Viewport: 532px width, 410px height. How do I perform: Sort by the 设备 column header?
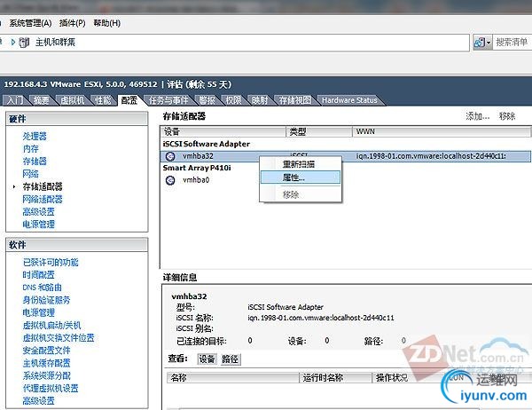point(223,131)
